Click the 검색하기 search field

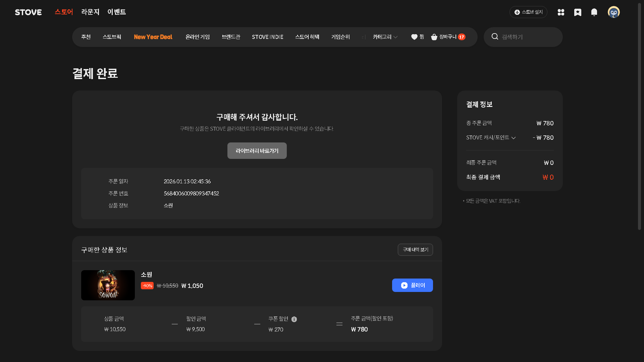pos(529,37)
